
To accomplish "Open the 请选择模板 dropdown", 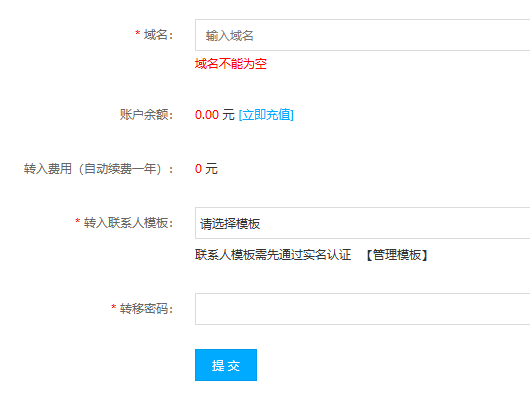I will [362, 223].
